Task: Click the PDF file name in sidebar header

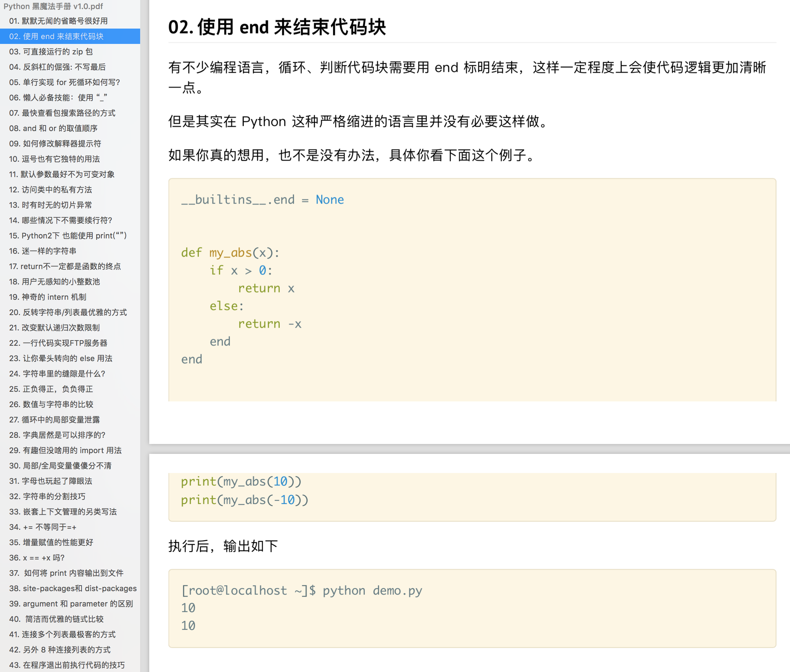Action: 53,6
